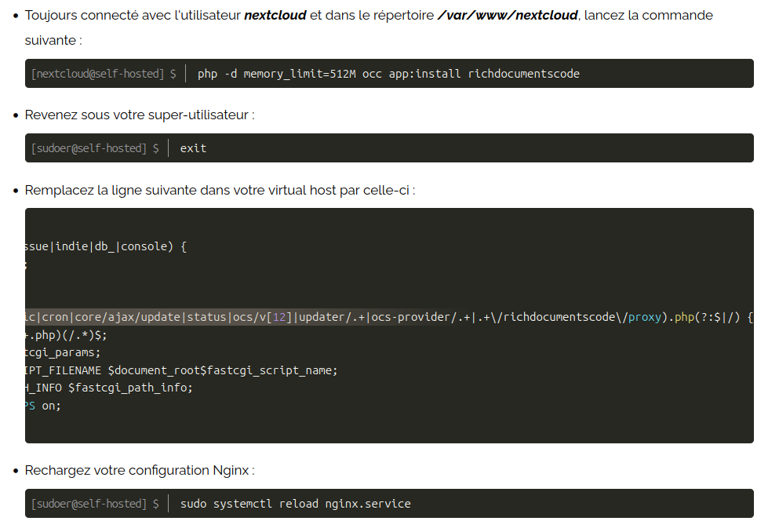Click the purple 12 in ocs/v[12]
Image resolution: width=779 pixels, height=532 pixels.
(281, 317)
